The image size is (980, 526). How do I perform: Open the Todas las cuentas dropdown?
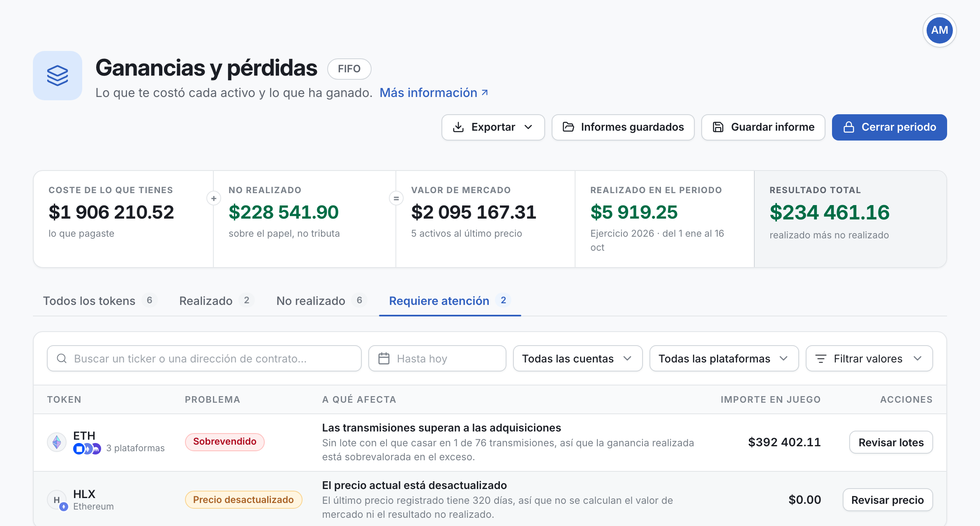coord(578,358)
